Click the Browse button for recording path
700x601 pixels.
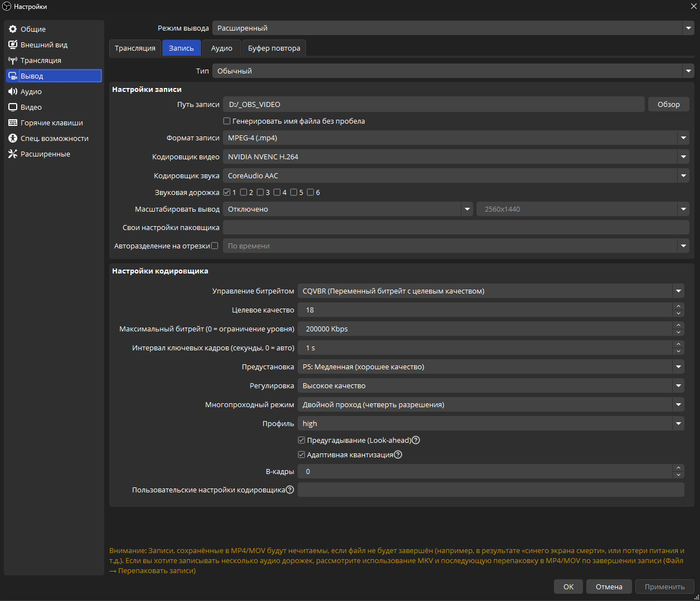click(x=668, y=104)
